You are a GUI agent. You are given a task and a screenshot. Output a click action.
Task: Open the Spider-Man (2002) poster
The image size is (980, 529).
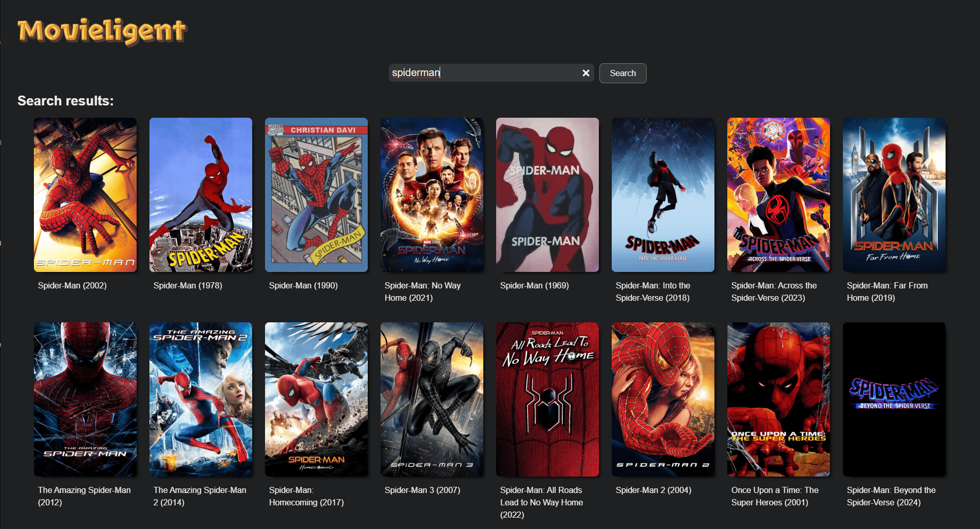[x=85, y=195]
